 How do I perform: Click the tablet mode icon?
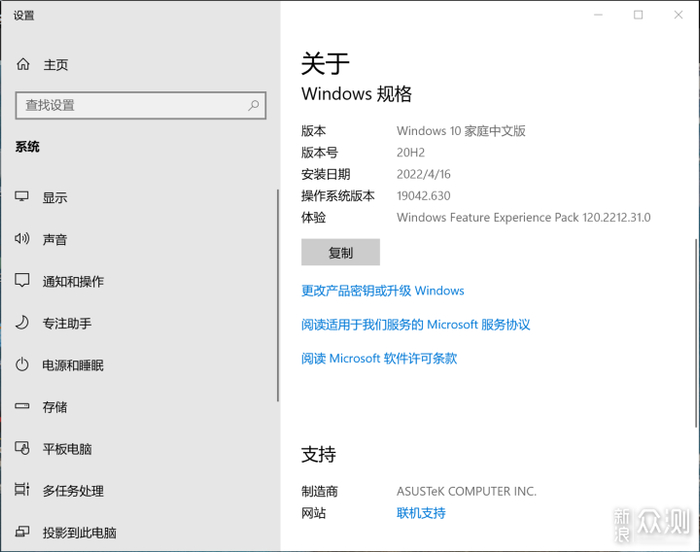coord(22,448)
